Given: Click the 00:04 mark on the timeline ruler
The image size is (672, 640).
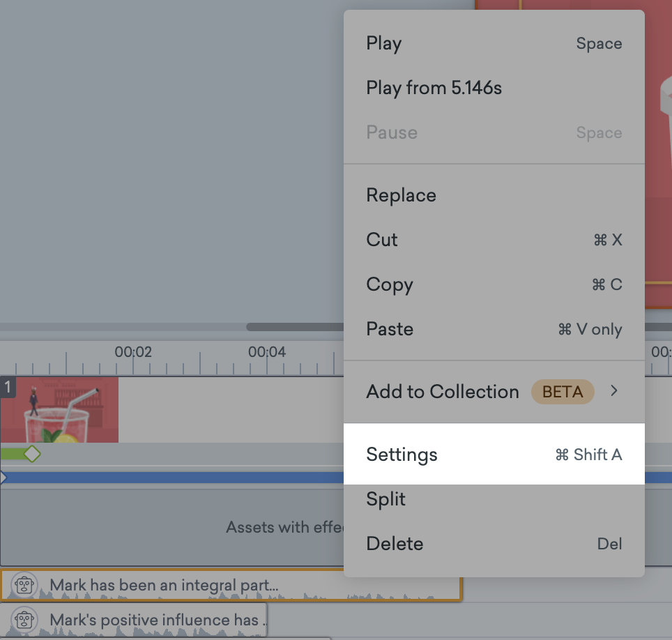Looking at the screenshot, I should point(266,352).
